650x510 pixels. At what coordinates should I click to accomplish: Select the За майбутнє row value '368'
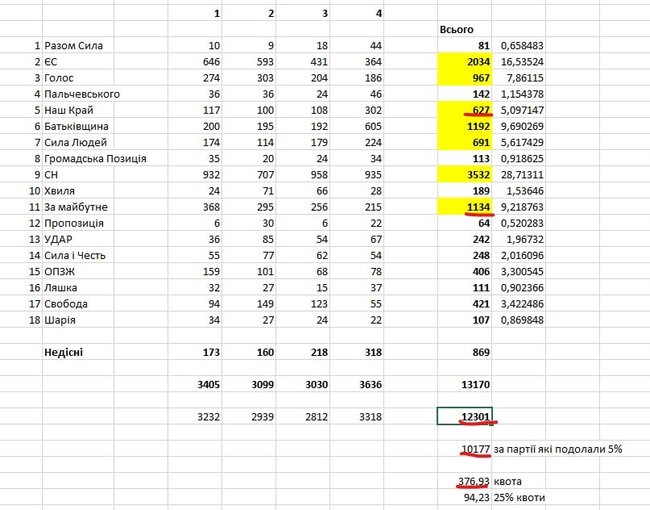(211, 207)
